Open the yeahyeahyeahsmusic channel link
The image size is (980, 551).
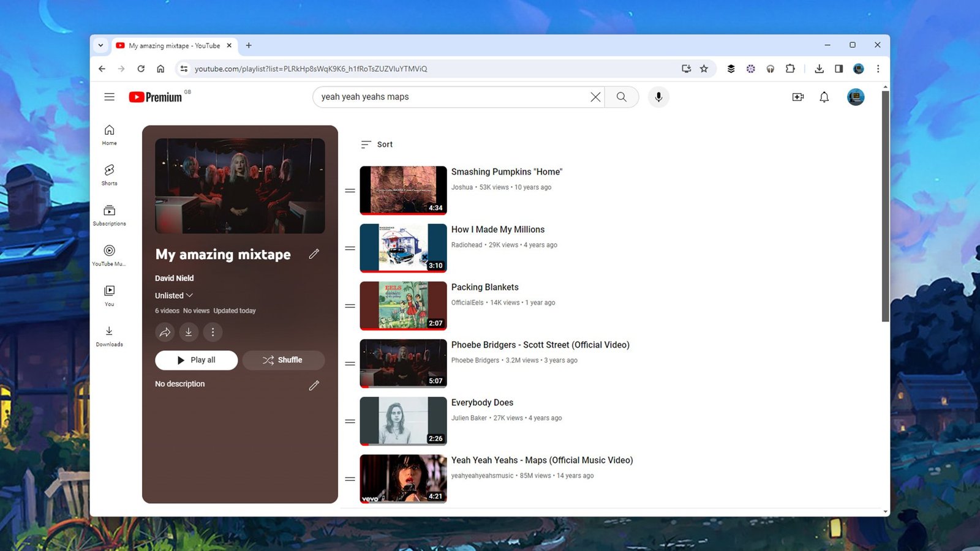pos(483,476)
